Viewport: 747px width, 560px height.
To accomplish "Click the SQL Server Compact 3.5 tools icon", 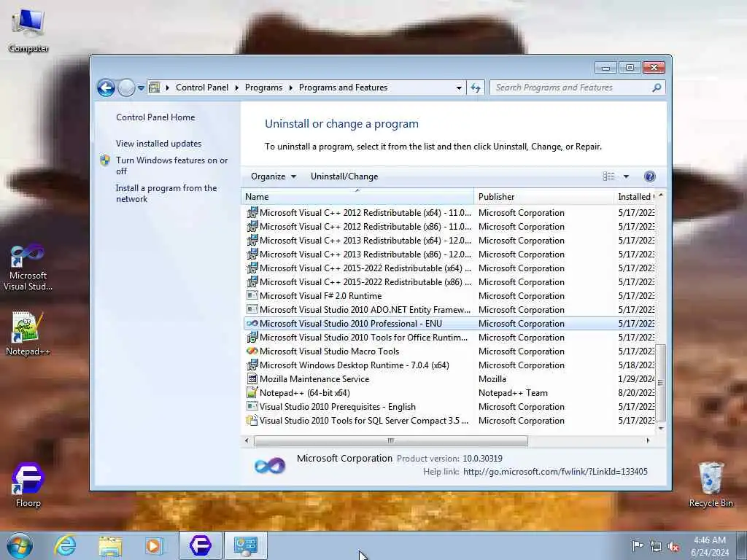I will pos(252,420).
